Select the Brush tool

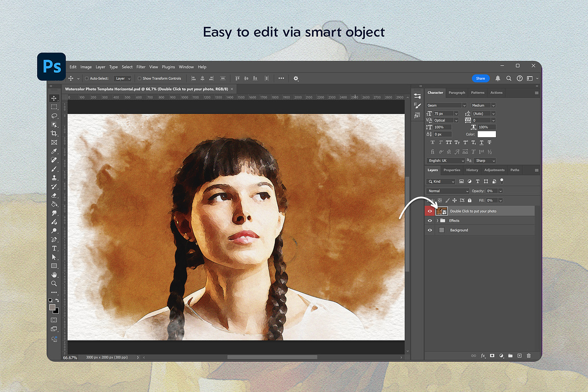pos(54,169)
